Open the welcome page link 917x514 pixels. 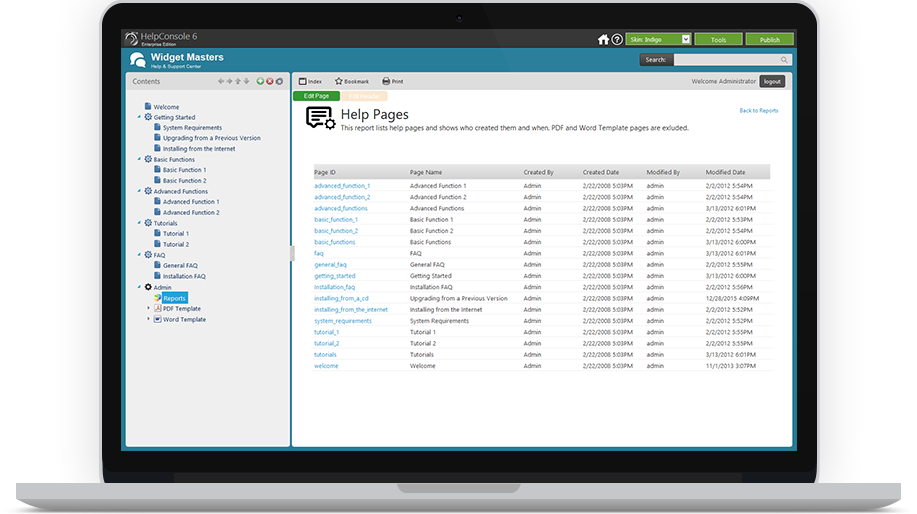326,366
